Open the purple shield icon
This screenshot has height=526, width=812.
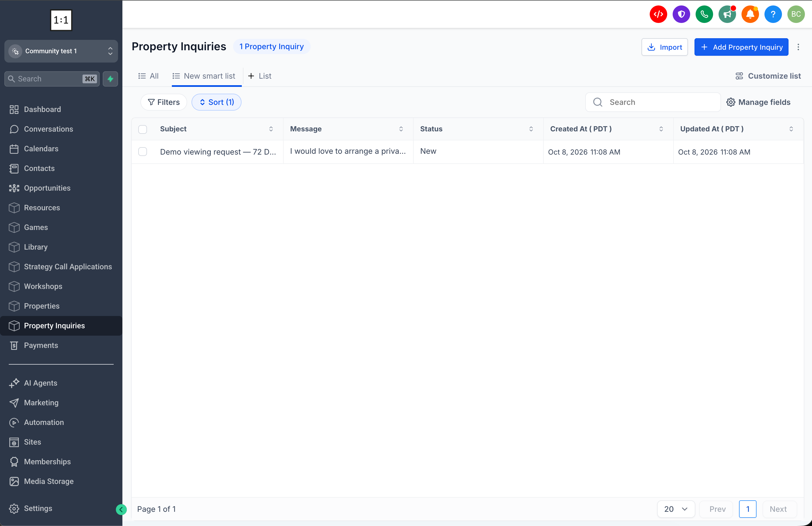681,14
